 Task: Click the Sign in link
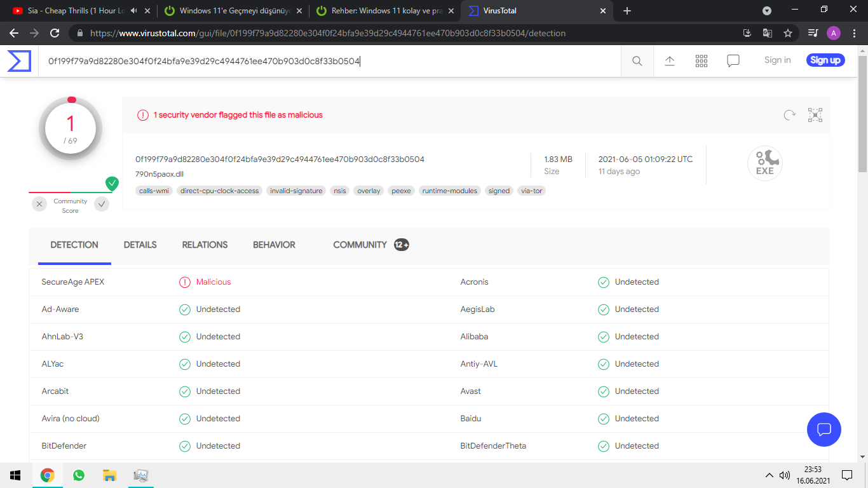[x=778, y=60]
